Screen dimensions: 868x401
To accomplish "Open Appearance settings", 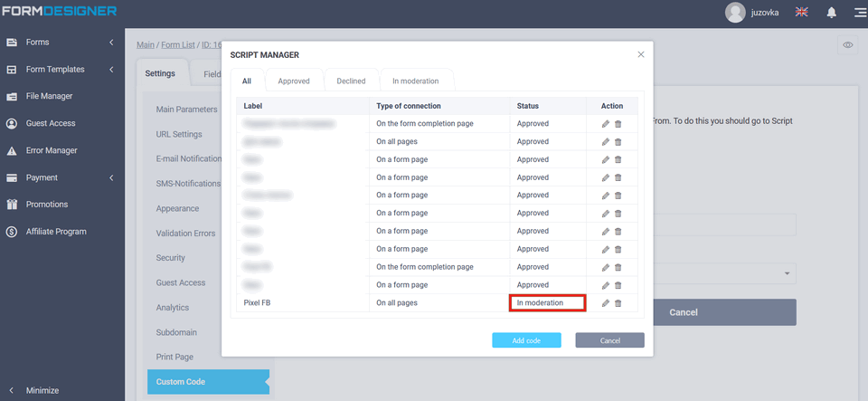I will (177, 208).
